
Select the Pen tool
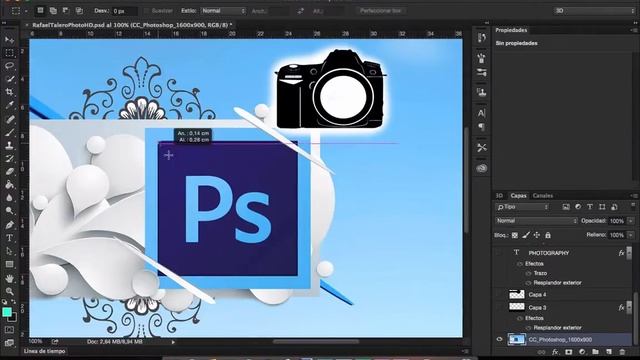point(9,224)
